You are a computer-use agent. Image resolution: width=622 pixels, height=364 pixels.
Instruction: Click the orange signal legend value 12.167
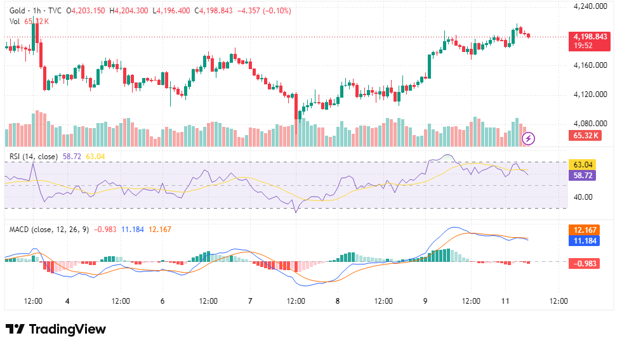click(x=160, y=230)
